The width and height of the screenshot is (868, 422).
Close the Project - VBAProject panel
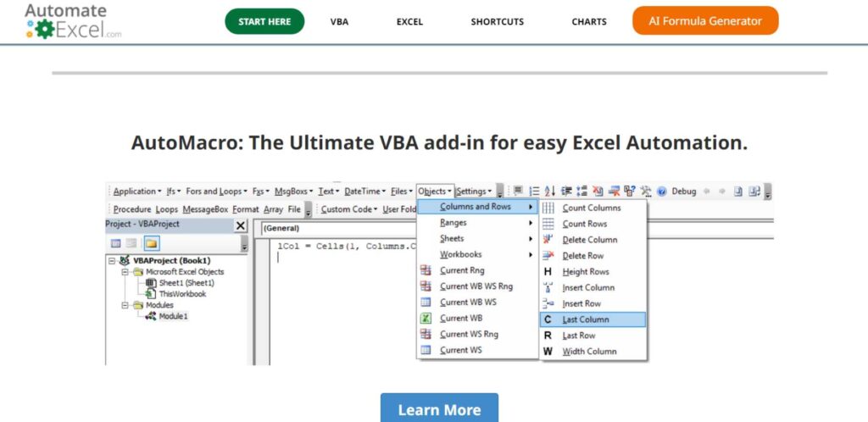click(240, 225)
